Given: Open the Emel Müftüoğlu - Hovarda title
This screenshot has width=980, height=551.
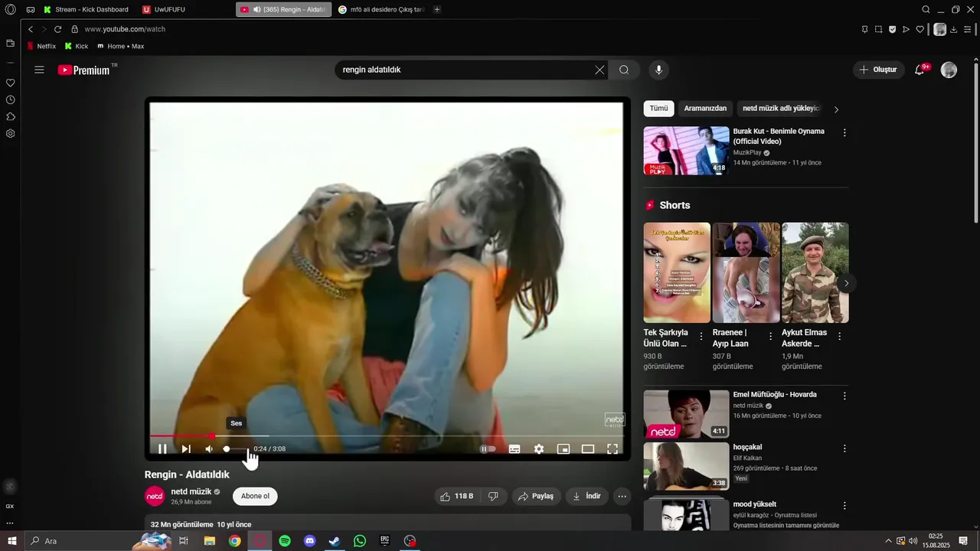Looking at the screenshot, I should tap(775, 395).
